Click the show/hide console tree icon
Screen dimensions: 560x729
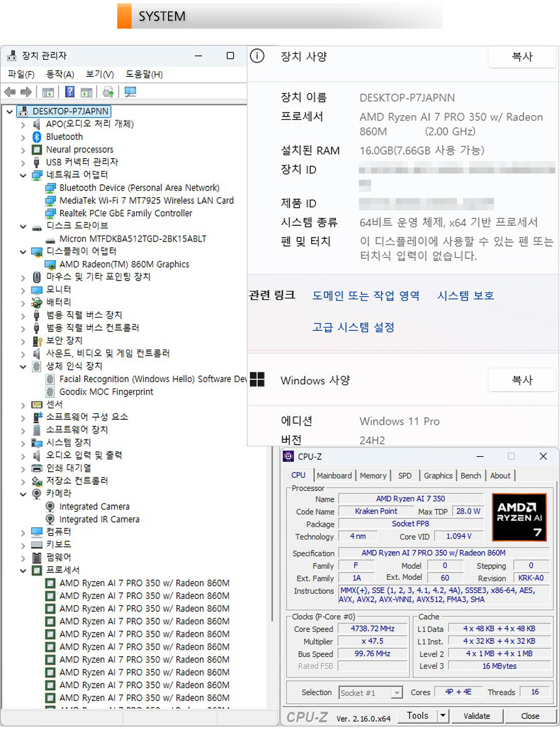(x=48, y=92)
